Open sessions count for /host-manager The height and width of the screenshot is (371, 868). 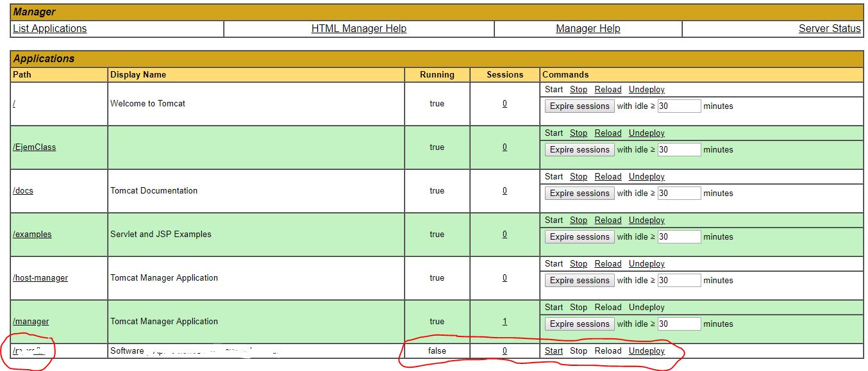[x=505, y=277]
